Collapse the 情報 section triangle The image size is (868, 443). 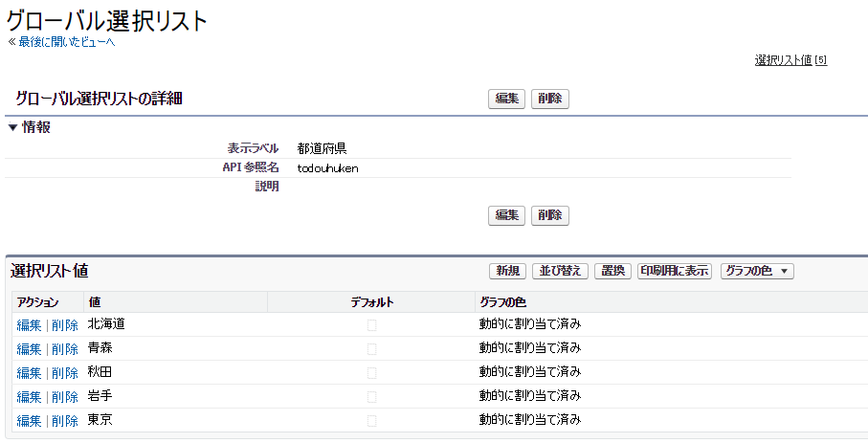click(12, 127)
